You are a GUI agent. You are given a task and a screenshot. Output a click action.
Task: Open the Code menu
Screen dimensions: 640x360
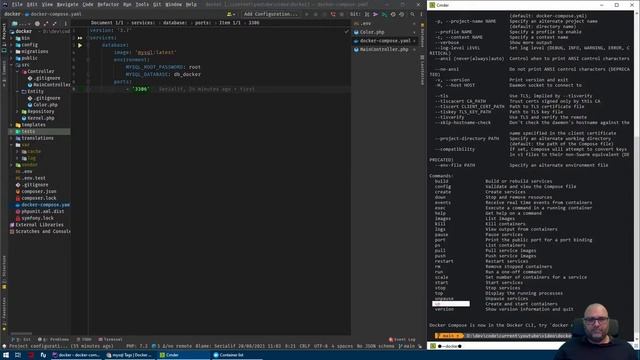88,4
